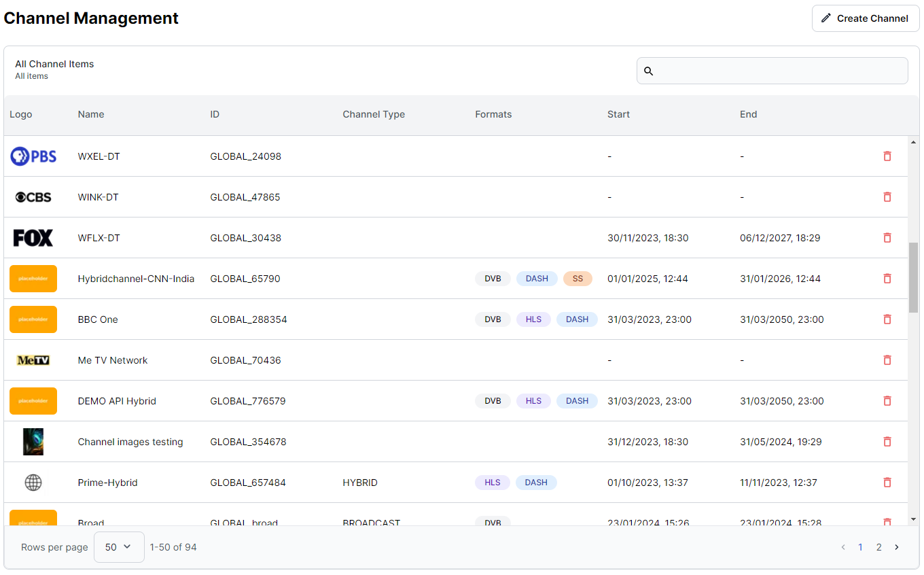Screen dimensions: 924x575
Task: Open the Rows per page dropdown
Action: point(119,547)
